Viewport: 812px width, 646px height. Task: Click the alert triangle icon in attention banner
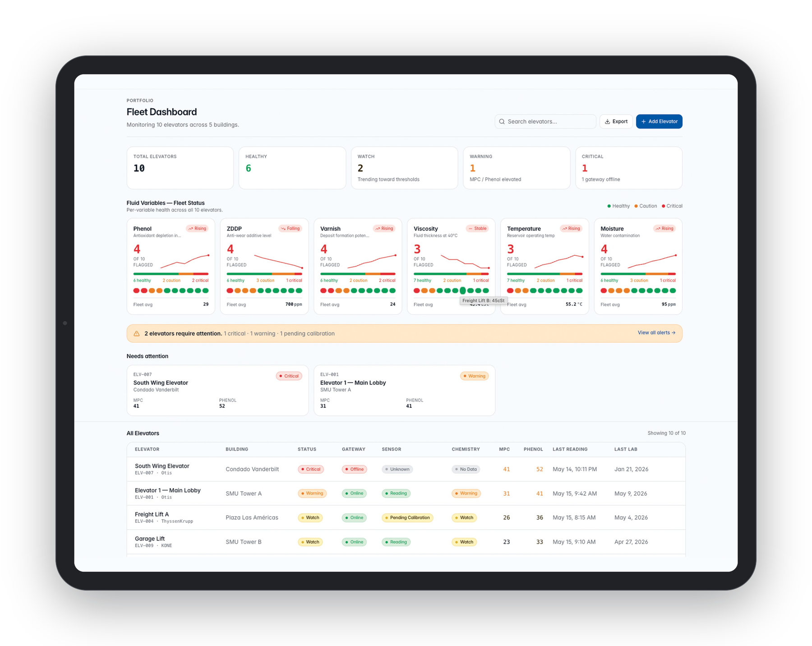(x=137, y=333)
